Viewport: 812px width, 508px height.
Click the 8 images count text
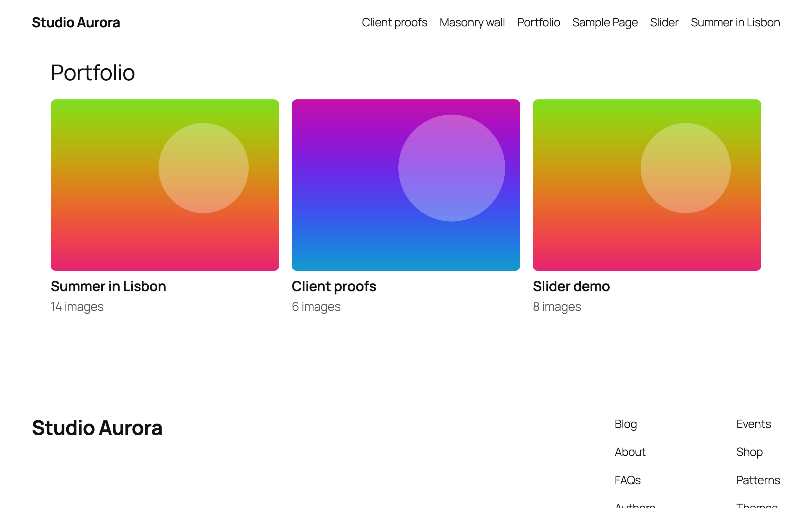pos(557,307)
